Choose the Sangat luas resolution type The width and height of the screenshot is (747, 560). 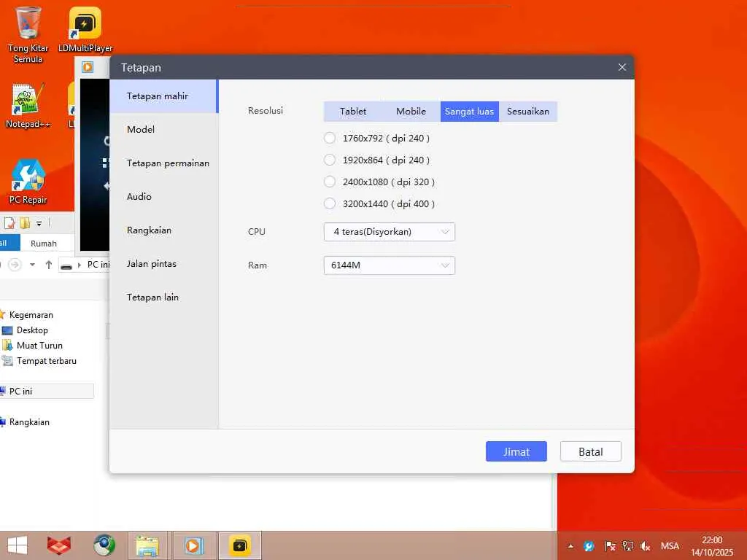(469, 112)
